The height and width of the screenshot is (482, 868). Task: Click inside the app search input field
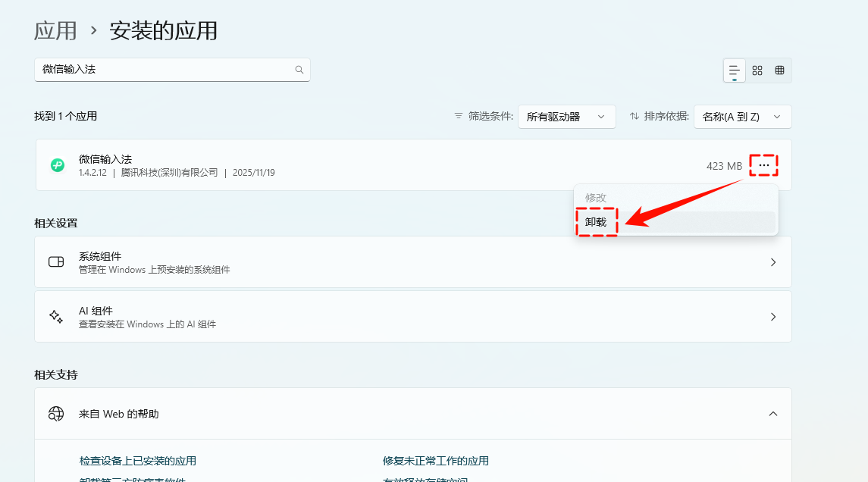coord(152,69)
